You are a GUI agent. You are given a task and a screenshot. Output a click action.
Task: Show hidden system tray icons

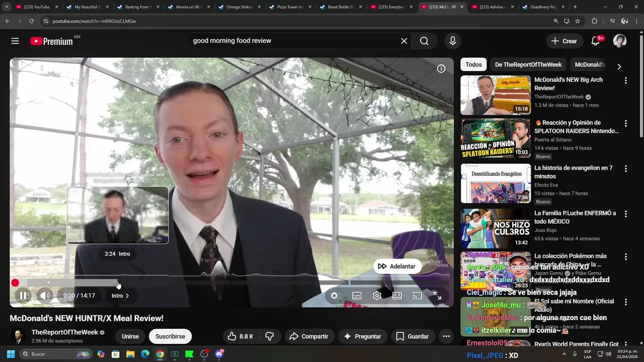[x=563, y=354]
